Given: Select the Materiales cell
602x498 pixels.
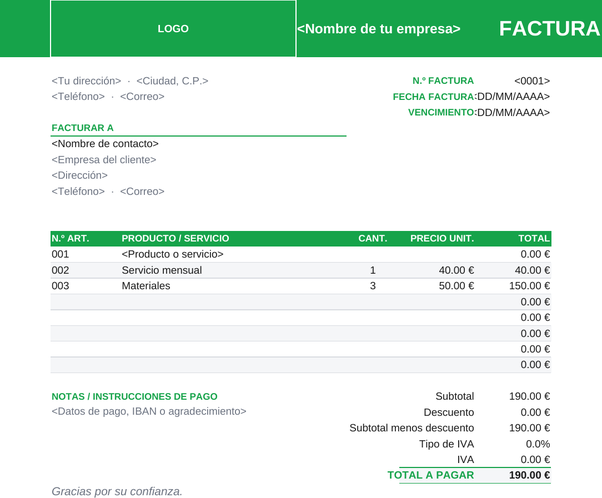Looking at the screenshot, I should pyautogui.click(x=146, y=286).
